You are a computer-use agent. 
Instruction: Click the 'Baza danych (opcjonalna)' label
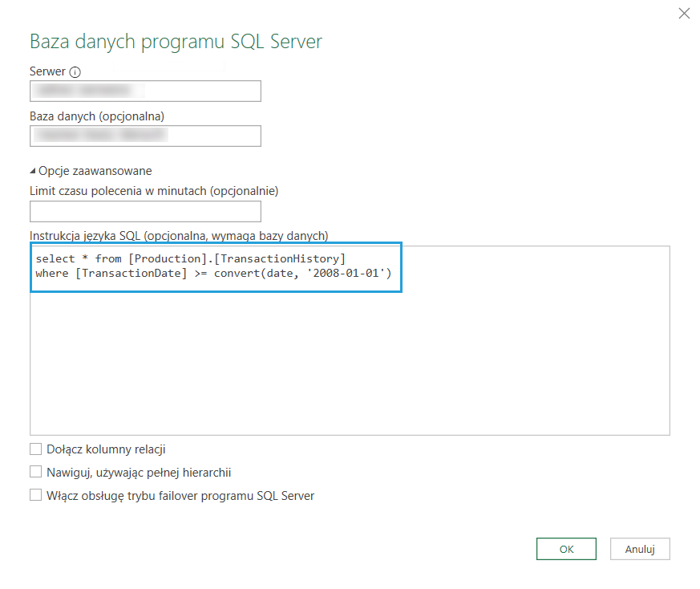(x=97, y=116)
